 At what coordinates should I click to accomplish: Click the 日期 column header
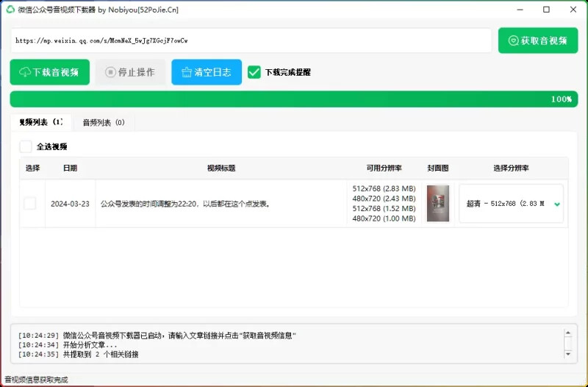point(70,168)
